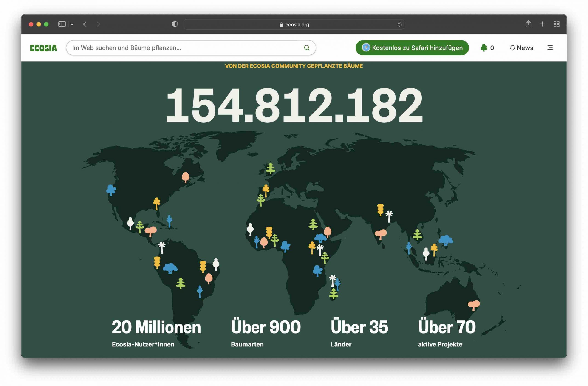Click the search magnifier icon
The height and width of the screenshot is (386, 588).
(307, 48)
